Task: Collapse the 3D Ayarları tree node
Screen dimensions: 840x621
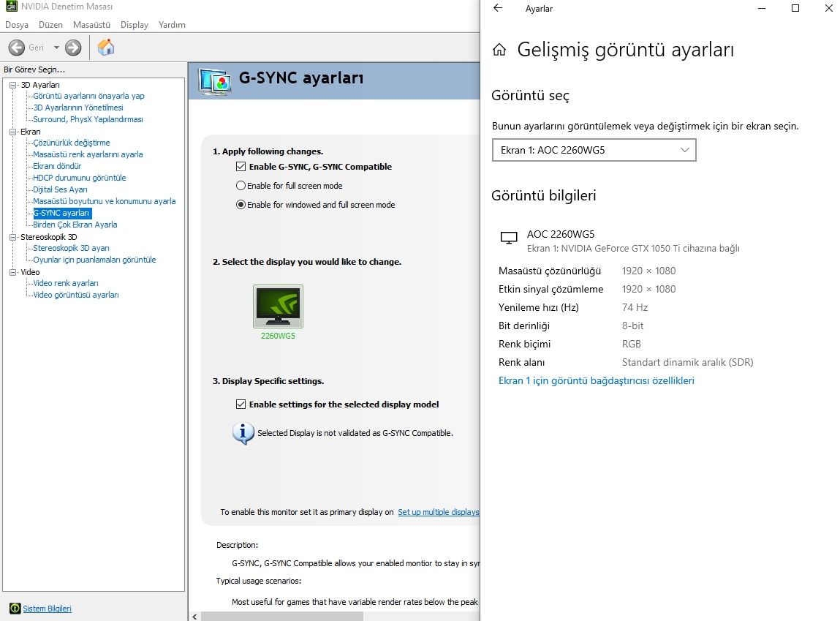Action: coord(13,85)
